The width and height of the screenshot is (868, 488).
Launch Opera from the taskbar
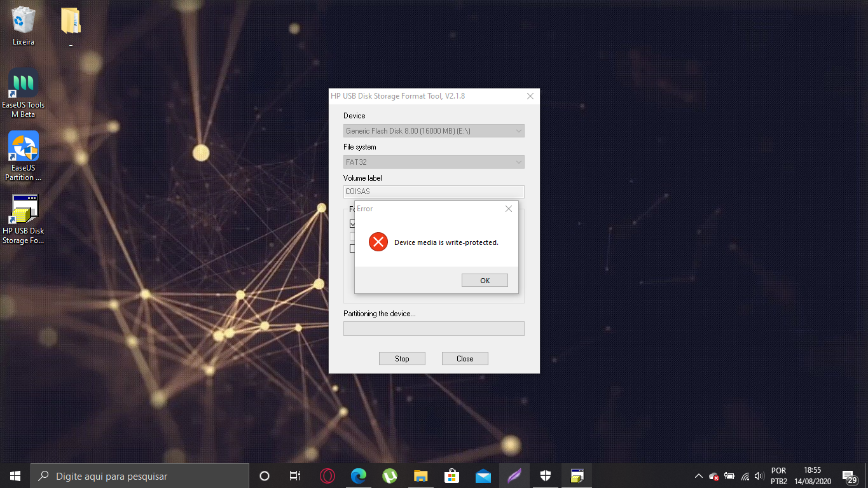327,476
